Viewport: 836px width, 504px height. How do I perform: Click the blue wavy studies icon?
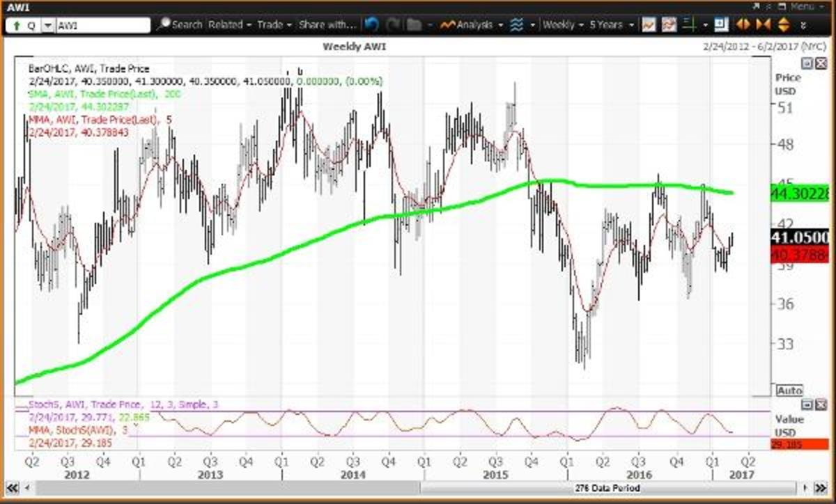517,25
